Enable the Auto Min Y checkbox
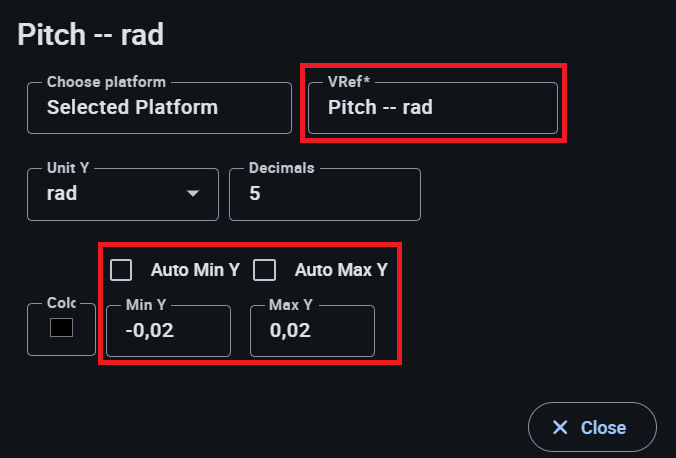This screenshot has height=458, width=676. tap(122, 270)
